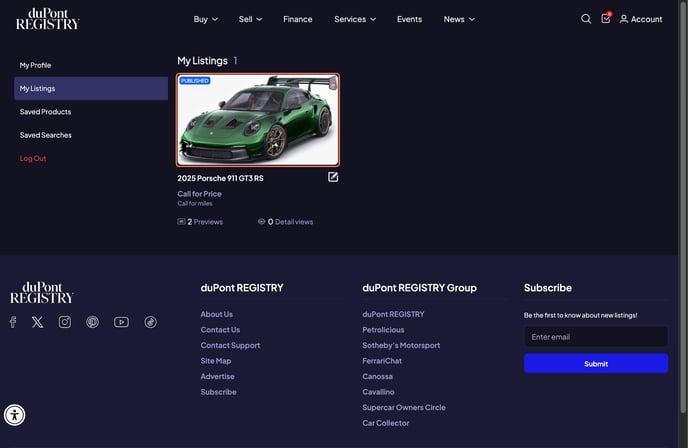Viewport: 688px width, 448px height.
Task: Open the Canossa footer link
Action: [x=377, y=376]
